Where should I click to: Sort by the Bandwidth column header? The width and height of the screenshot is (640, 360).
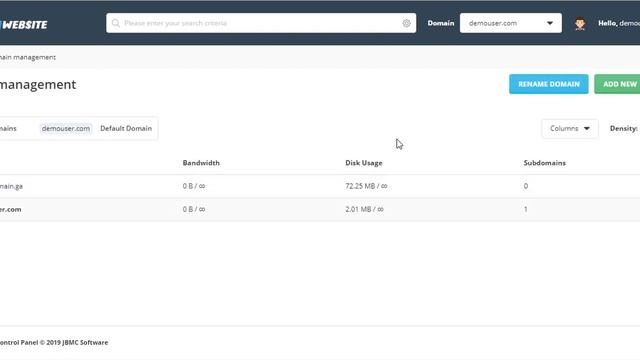pos(201,163)
